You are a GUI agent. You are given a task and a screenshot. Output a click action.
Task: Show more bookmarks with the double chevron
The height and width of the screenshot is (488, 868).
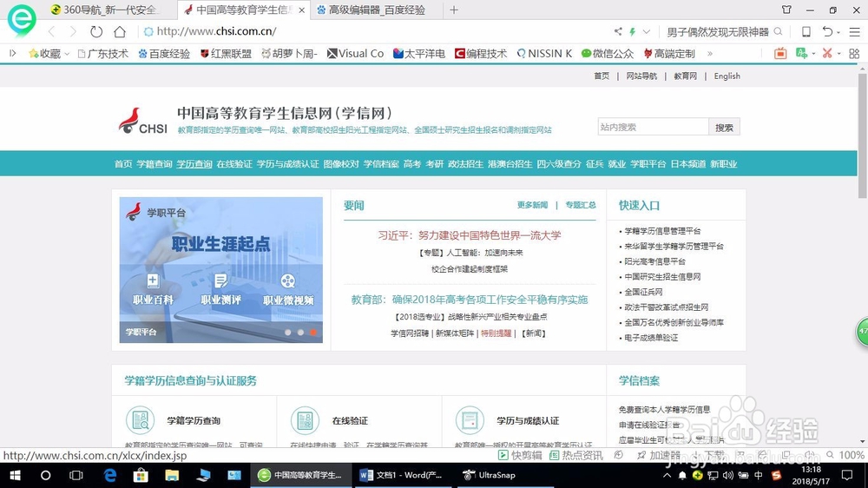[x=710, y=54]
